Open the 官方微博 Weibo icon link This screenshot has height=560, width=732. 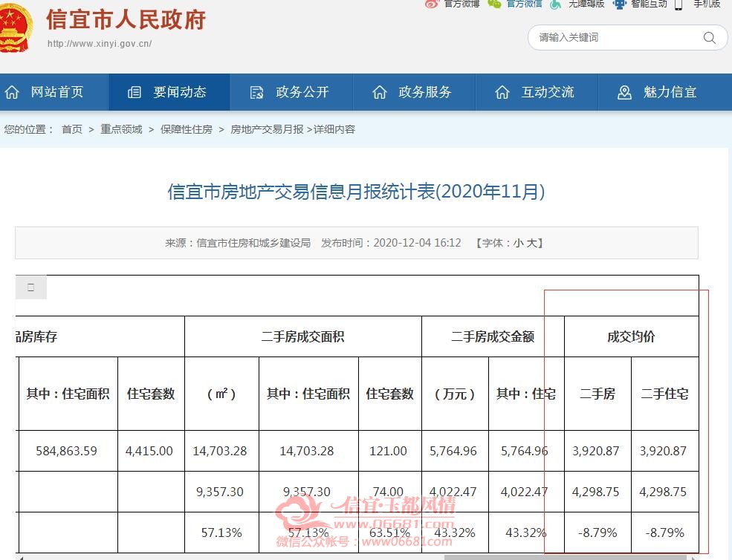coord(432,4)
